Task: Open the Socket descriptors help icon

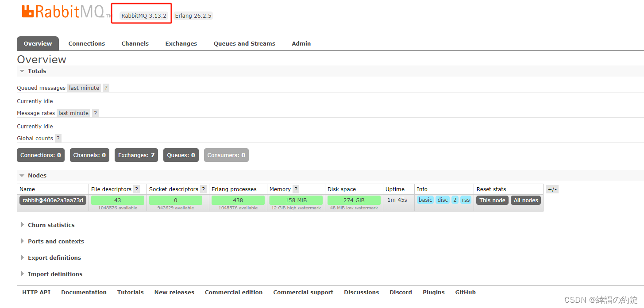Action: [204, 189]
